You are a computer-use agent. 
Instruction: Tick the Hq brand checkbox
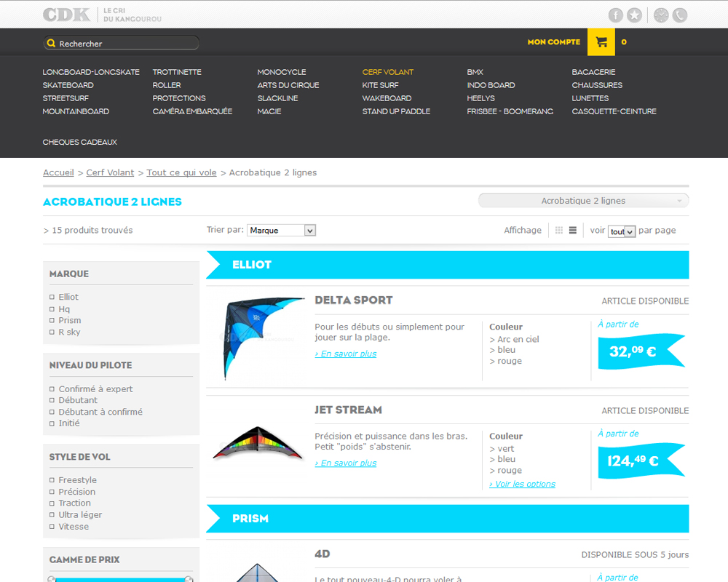pos(52,309)
